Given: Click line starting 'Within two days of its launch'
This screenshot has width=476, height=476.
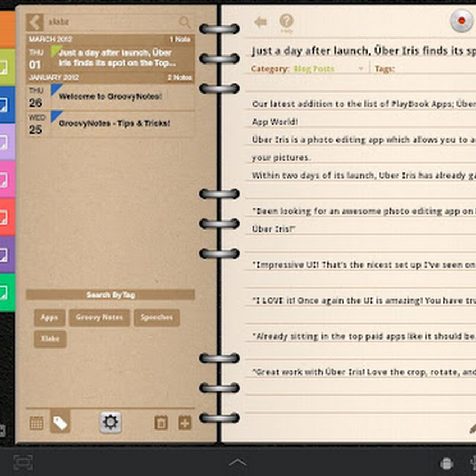Looking at the screenshot, I should coord(364,176).
